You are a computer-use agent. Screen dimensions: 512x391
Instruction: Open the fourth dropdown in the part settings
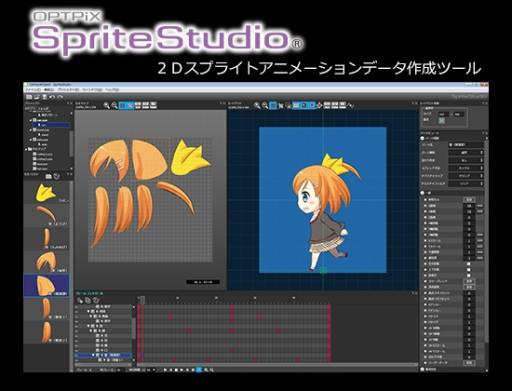coord(466,168)
